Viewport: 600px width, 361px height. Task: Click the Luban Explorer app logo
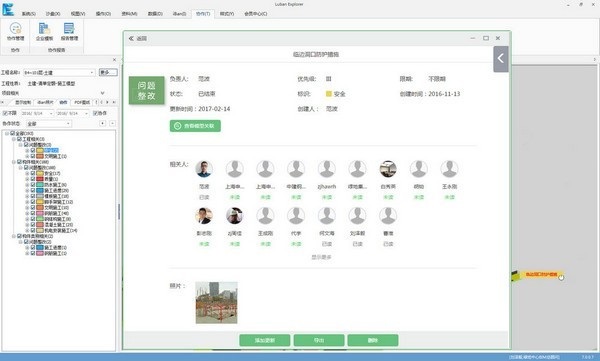(8, 9)
